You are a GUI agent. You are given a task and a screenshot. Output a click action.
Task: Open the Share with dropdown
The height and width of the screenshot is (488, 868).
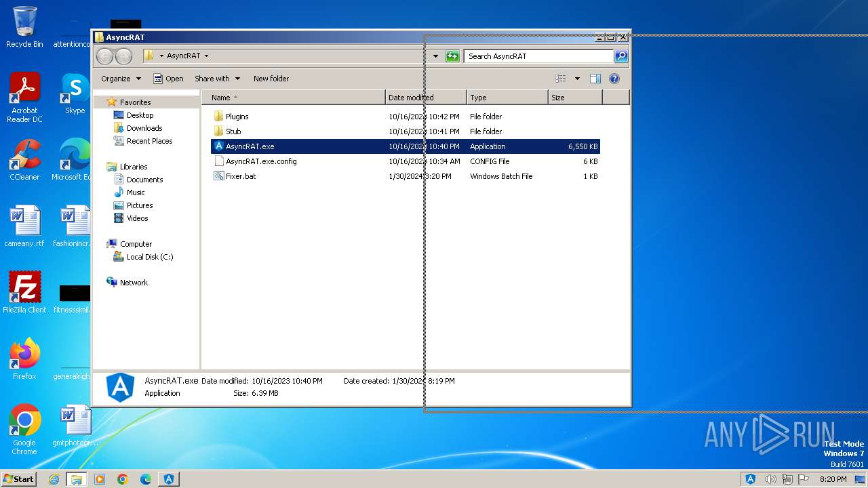click(217, 79)
